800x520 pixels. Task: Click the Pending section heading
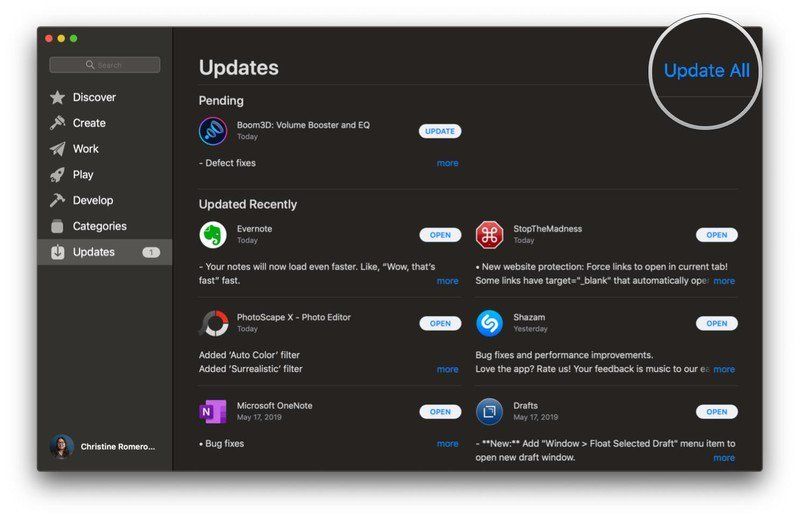221,101
